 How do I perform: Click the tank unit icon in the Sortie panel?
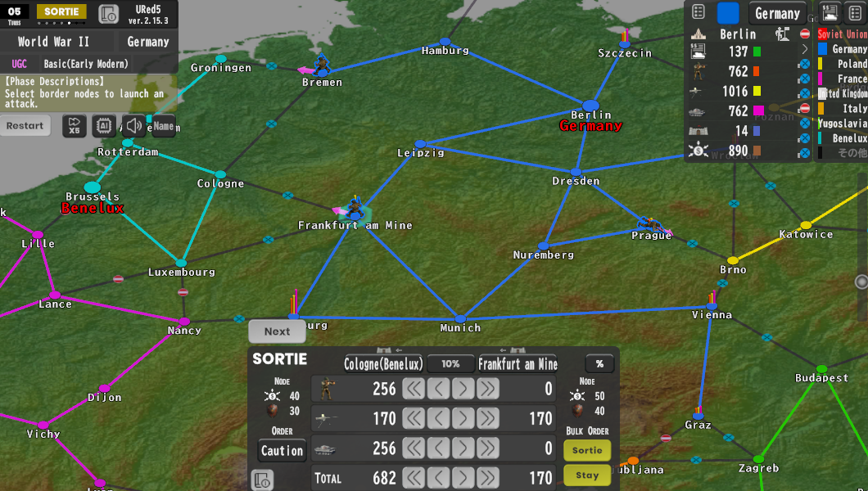[325, 449]
